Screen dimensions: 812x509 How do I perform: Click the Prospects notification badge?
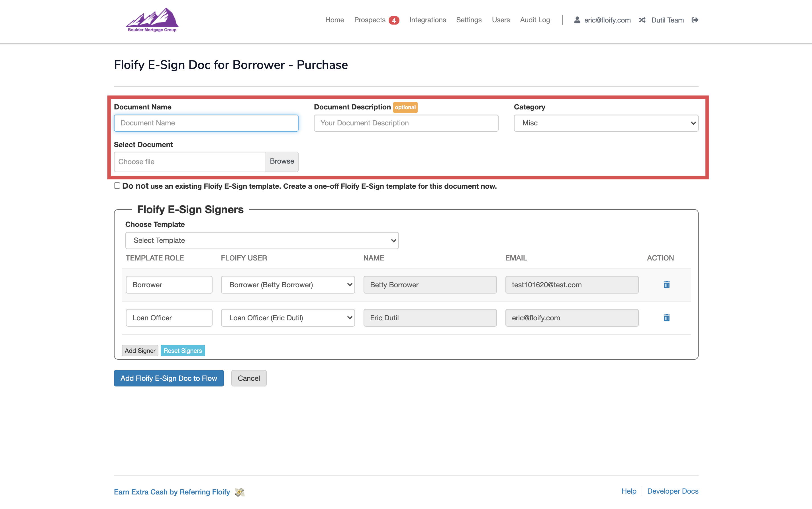pyautogui.click(x=394, y=20)
